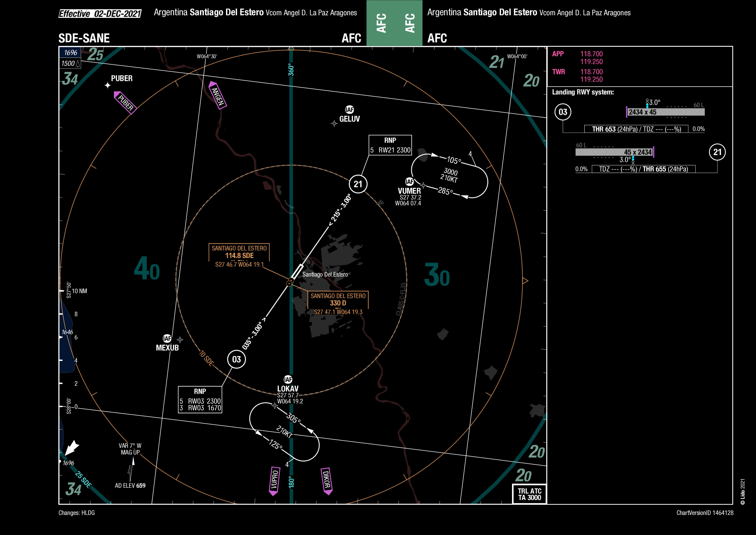Viewport: 756px width, 535px height.
Task: Select the GELUV waypoint symbol
Action: tap(334, 124)
